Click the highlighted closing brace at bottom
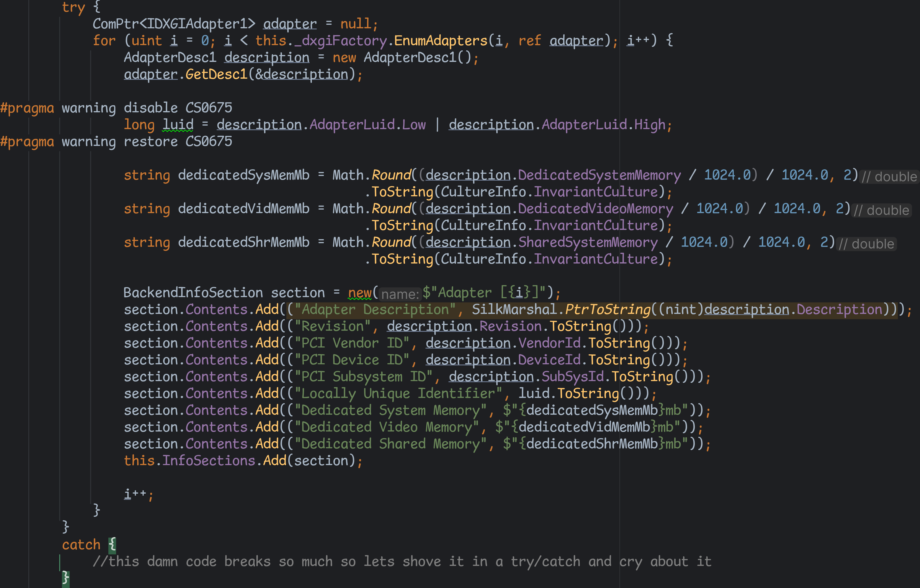920x588 pixels. [66, 578]
